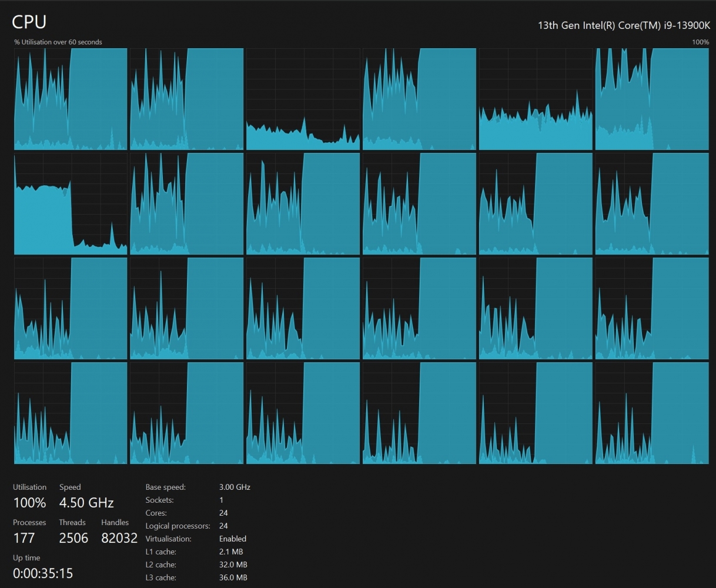Select third top-row graph showing low utilisation

pos(303,99)
